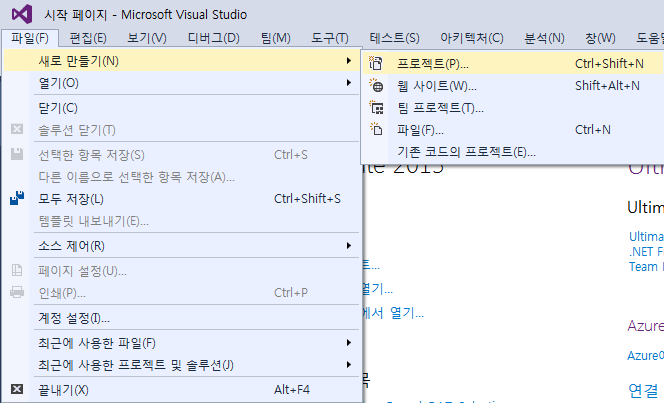Click the Ultima link on start page
664x403 pixels.
(646, 236)
